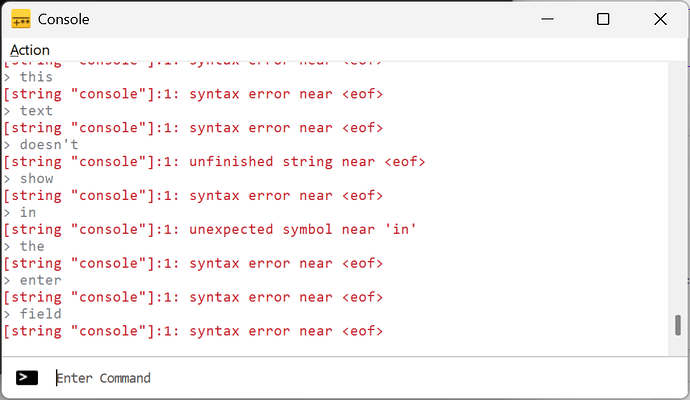Screen dimensions: 690x400
Task: Click the "> doesn't" command entry
Action: coord(40,145)
